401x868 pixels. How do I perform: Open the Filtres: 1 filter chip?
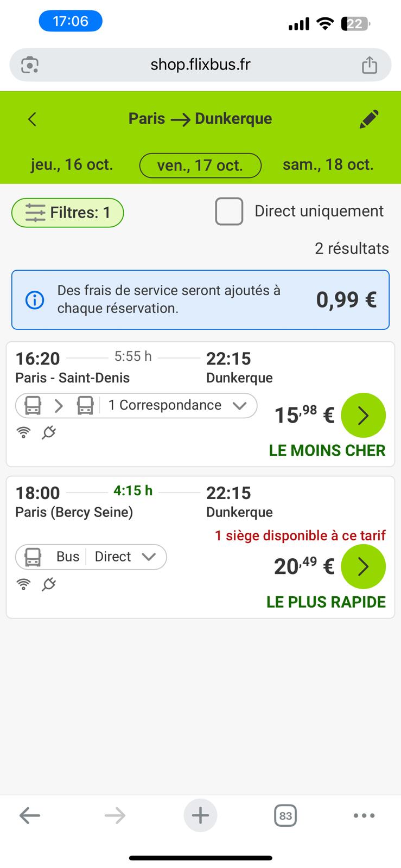[68, 213]
